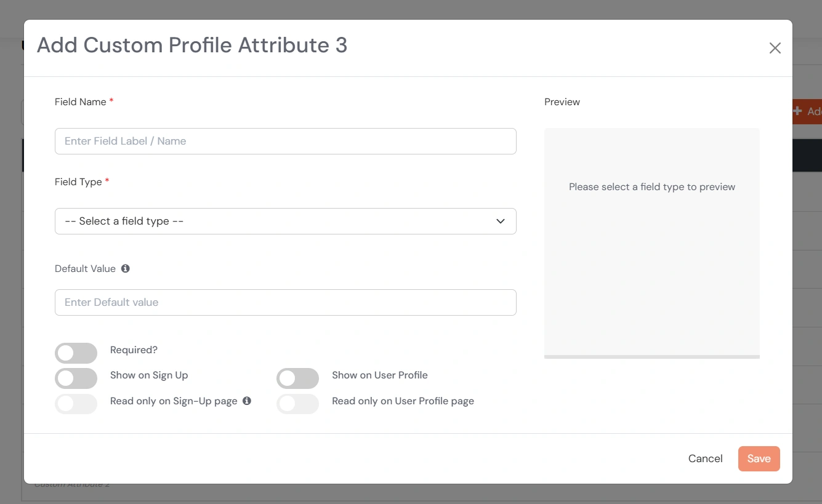The width and height of the screenshot is (822, 504).
Task: Enable Show on User Profile
Action: [x=297, y=378]
